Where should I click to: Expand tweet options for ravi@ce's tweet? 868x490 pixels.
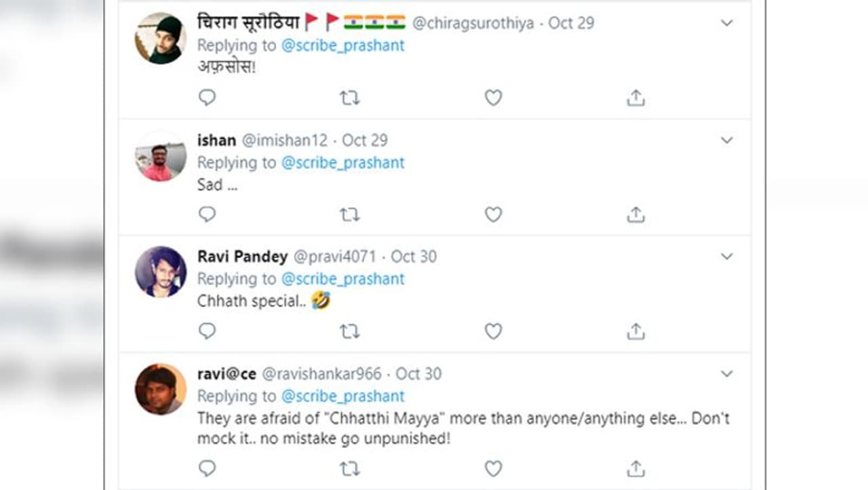726,374
